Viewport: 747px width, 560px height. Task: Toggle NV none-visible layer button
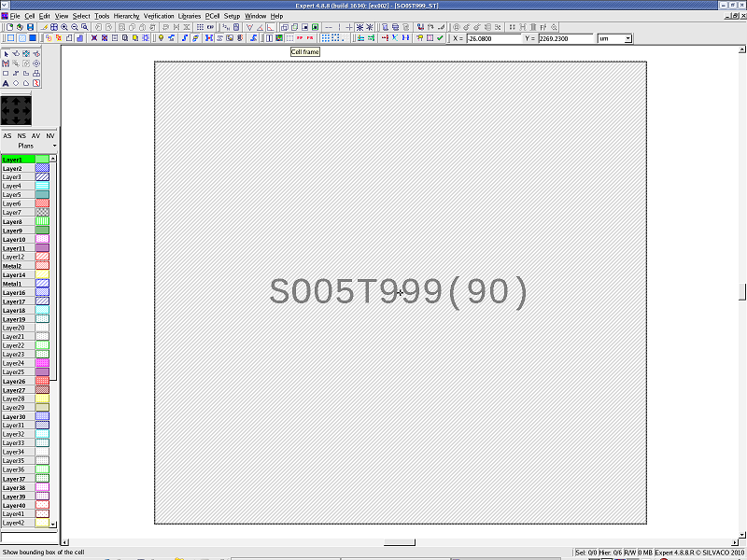[x=50, y=136]
